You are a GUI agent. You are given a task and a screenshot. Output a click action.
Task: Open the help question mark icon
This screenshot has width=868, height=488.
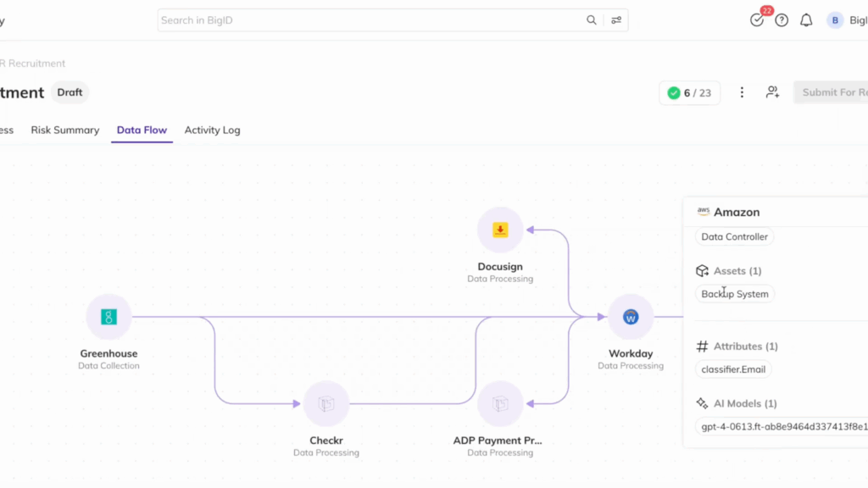click(782, 20)
